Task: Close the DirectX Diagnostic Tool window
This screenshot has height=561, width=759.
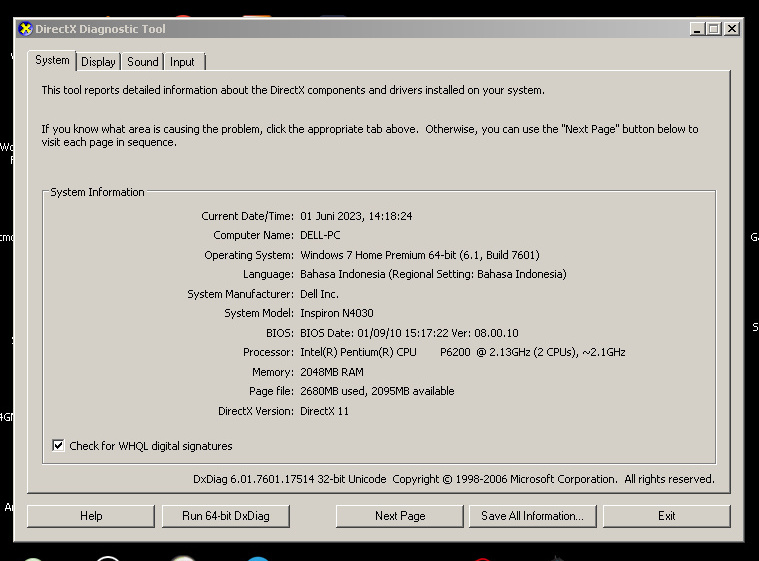Action: 732,29
